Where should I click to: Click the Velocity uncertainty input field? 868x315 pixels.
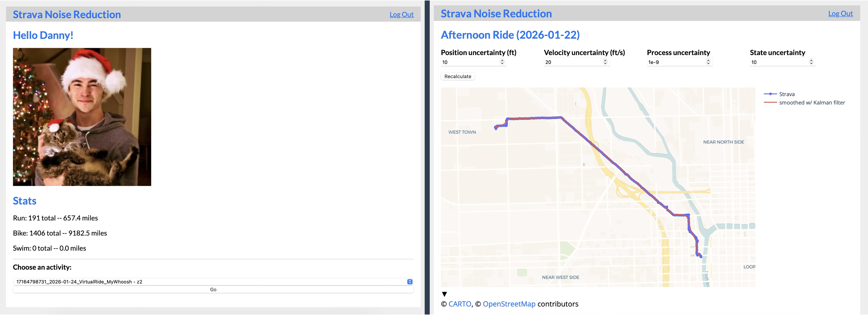(573, 62)
